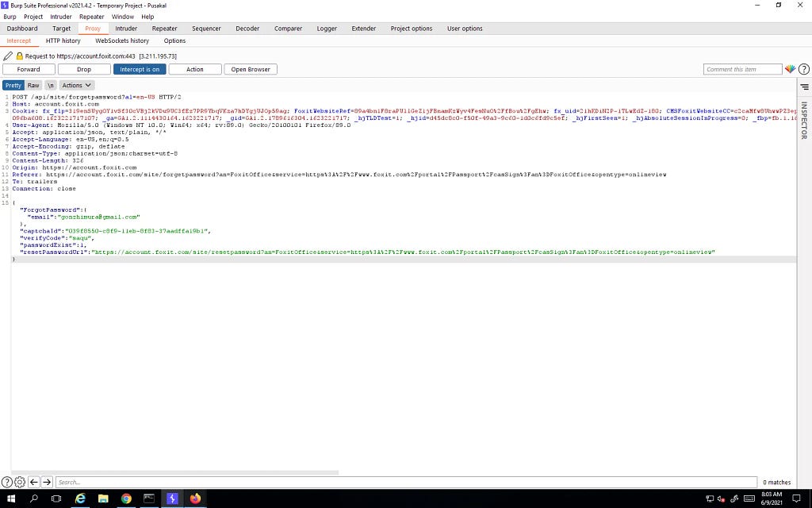Expand the Actions dropdown
Image resolution: width=812 pixels, height=508 pixels.
pos(77,85)
